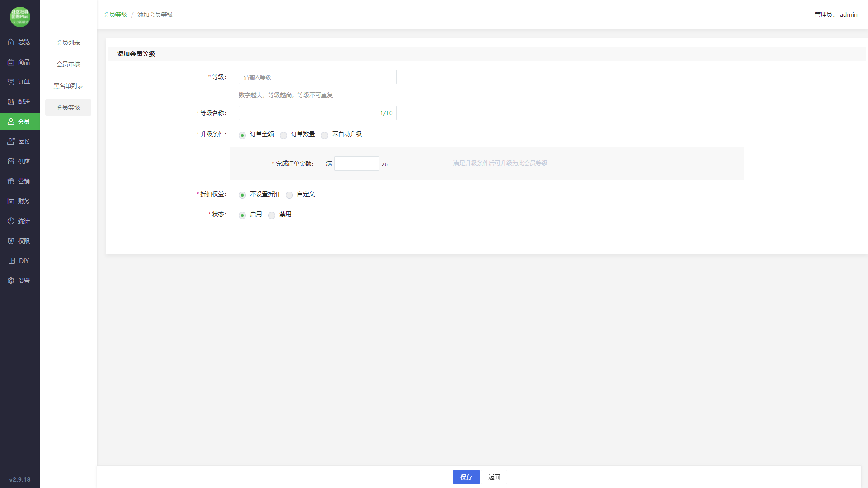Click 会员等级 breadcrumb link
This screenshot has width=868, height=488.
(x=115, y=14)
